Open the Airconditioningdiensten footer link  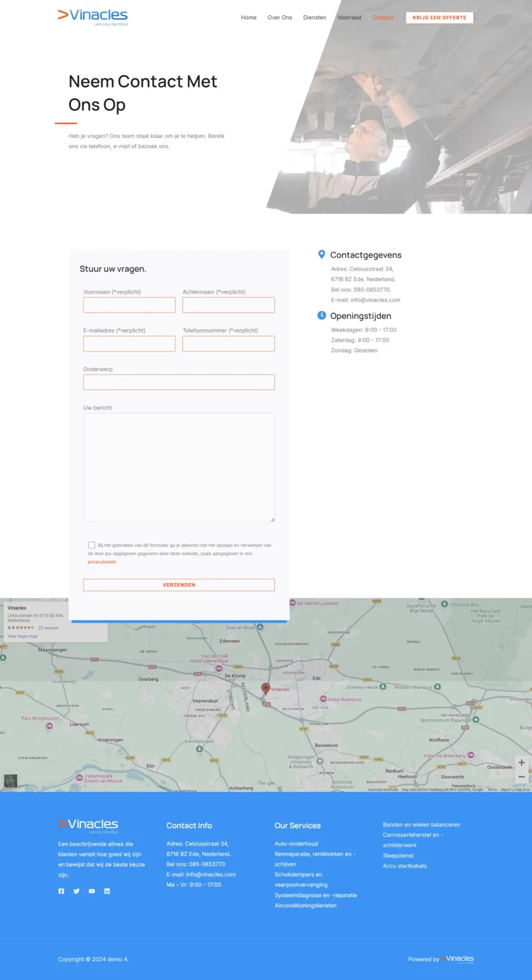[306, 905]
